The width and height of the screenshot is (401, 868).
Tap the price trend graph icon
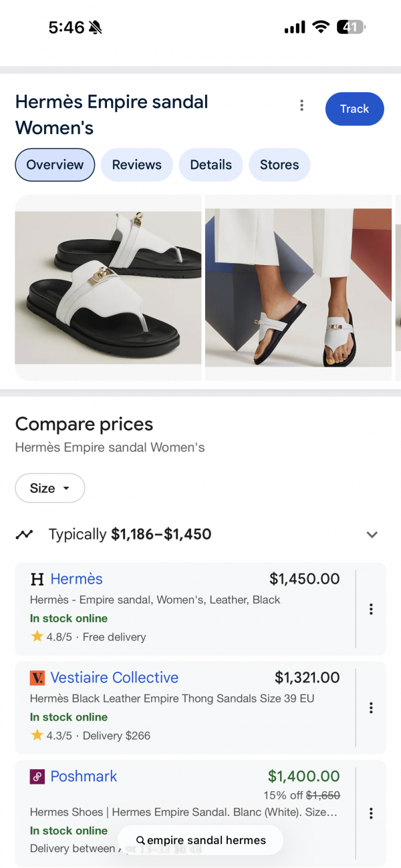25,534
